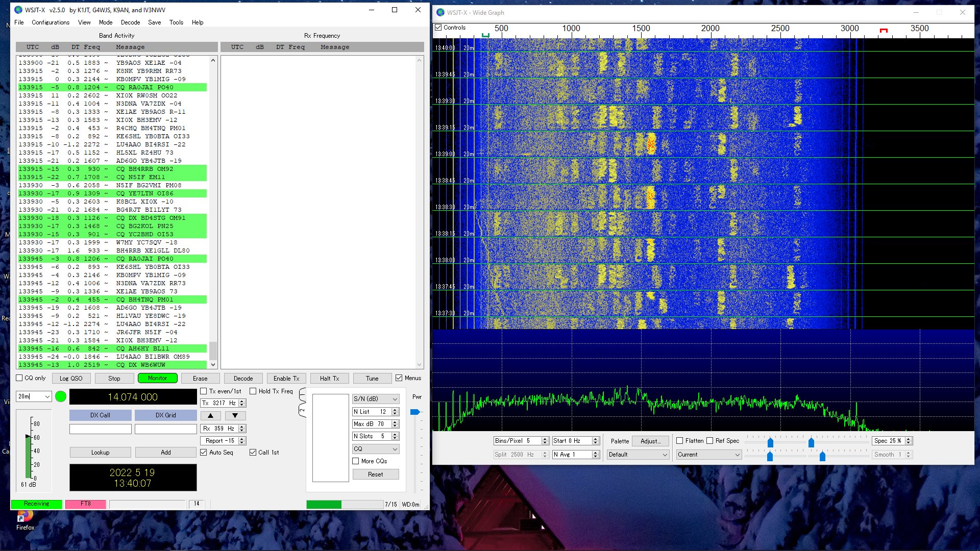The width and height of the screenshot is (980, 551).
Task: Click the green Rx frequency marker on Wide Graph scale
Action: point(485,35)
